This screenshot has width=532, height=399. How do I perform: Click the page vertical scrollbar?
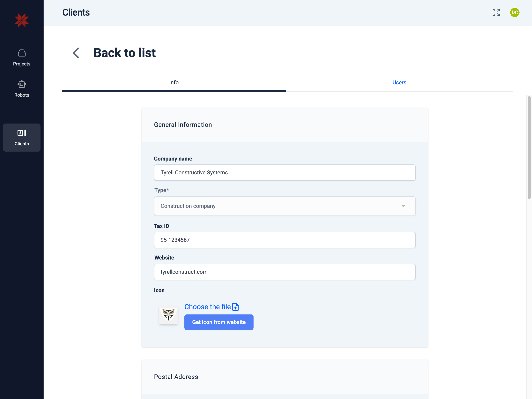[529, 147]
